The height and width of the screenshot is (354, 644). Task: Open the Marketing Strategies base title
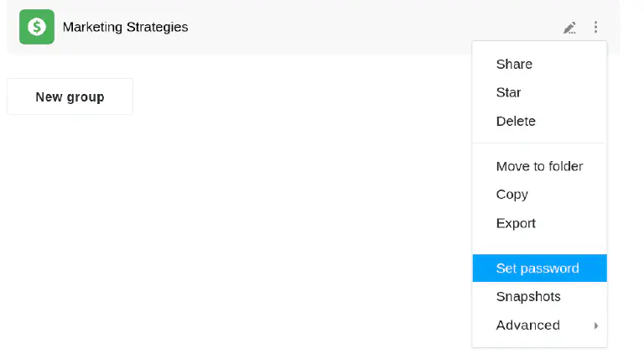125,27
